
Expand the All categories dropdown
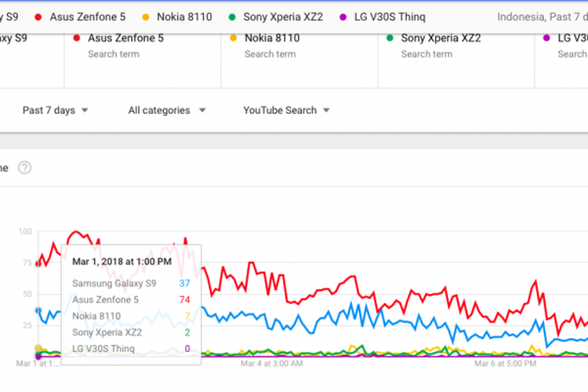[167, 111]
